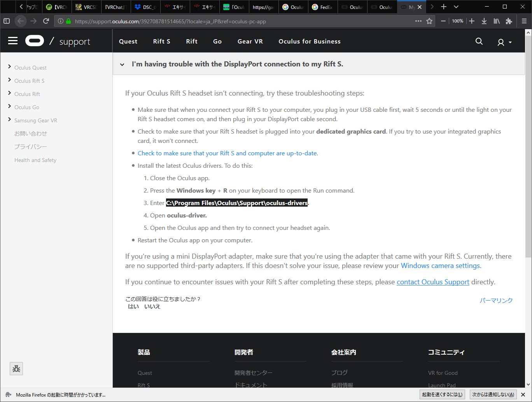This screenshot has width=532, height=402.
Task: Open Rift S and computer up-to-date link
Action: [227, 153]
